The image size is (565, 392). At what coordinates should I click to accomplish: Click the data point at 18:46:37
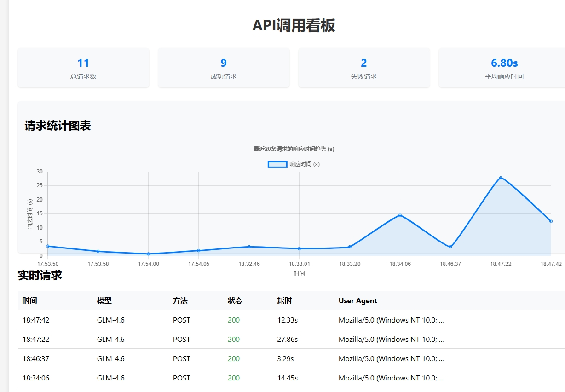click(x=450, y=246)
